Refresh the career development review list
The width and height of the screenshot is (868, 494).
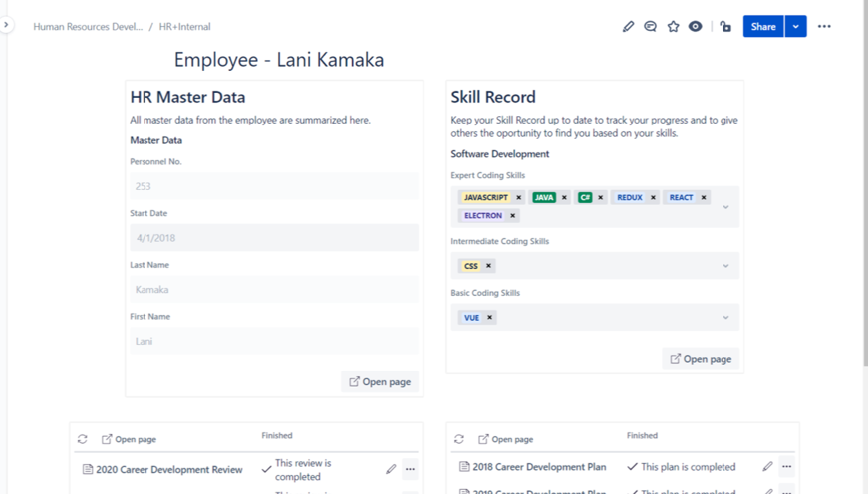[83, 439]
